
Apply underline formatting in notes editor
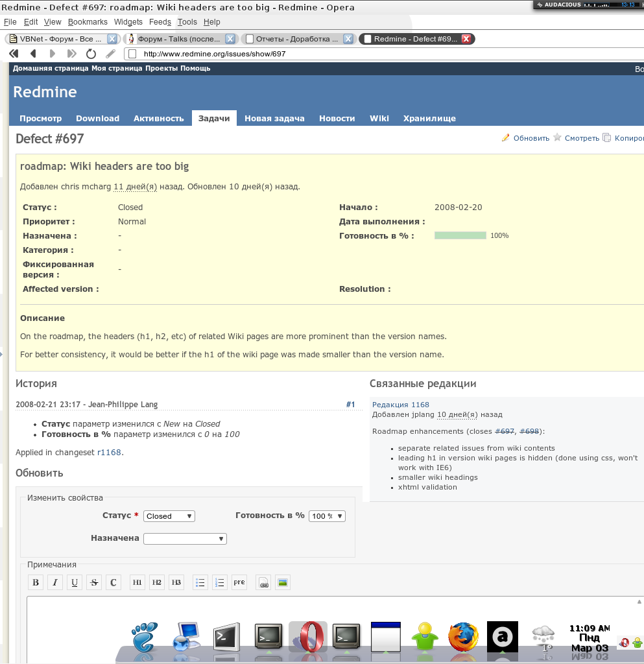[75, 582]
